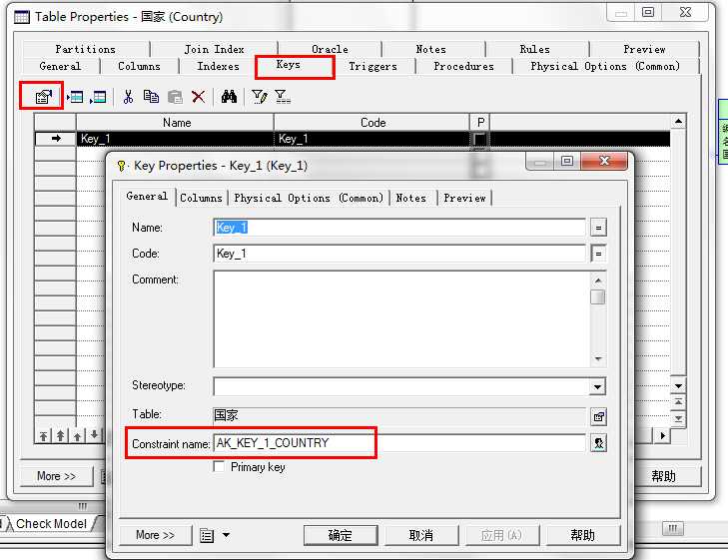Open the Indexes tab
This screenshot has width=728, height=560.
pos(218,66)
